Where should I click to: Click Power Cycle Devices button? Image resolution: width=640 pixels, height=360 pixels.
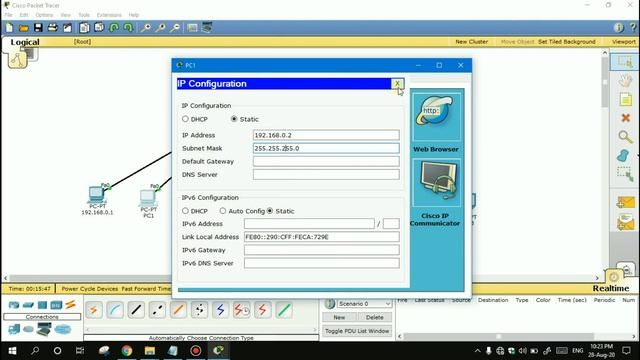89,289
